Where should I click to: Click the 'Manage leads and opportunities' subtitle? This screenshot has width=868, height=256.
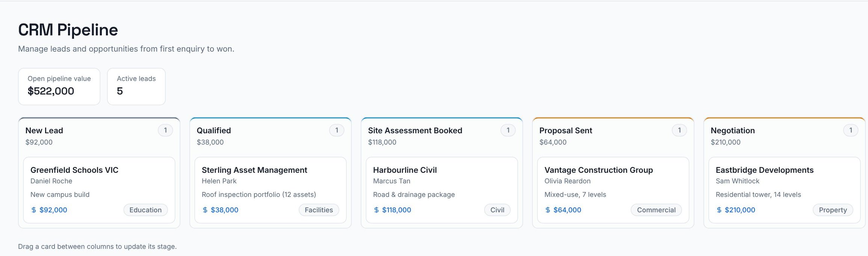126,49
